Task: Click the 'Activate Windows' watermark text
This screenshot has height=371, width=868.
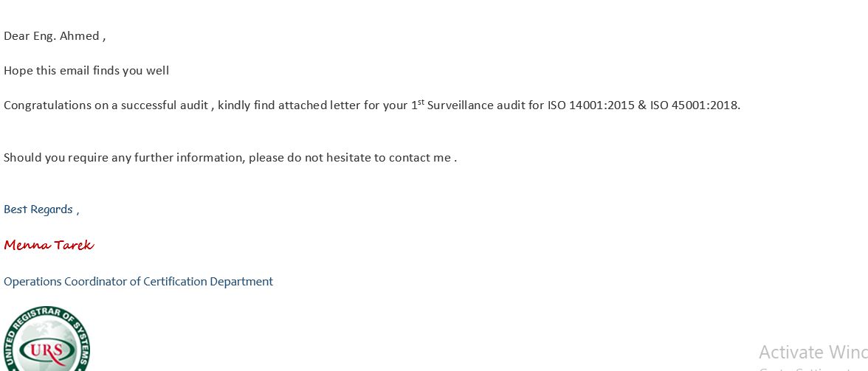Action: coord(813,353)
